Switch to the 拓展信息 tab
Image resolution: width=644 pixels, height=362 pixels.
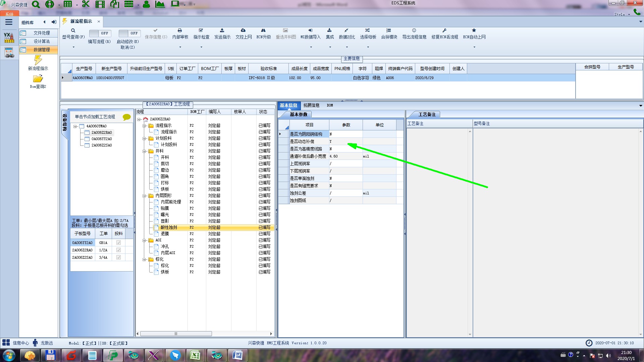click(311, 105)
